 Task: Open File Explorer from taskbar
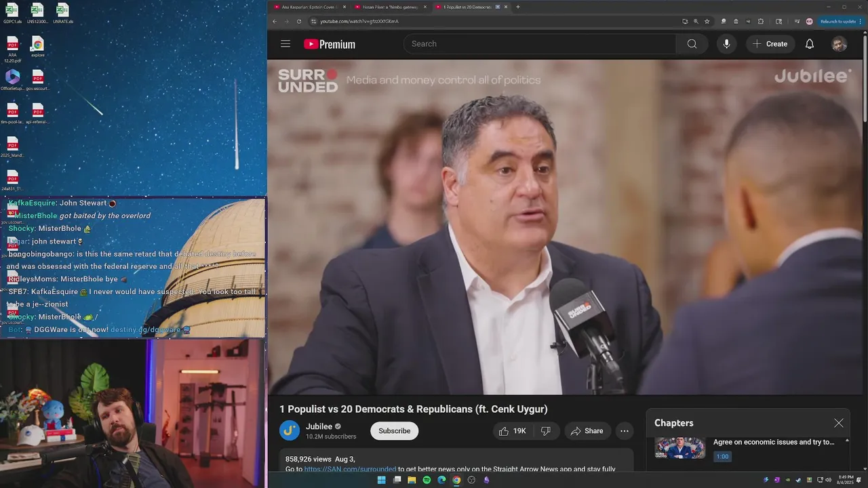[x=412, y=480]
